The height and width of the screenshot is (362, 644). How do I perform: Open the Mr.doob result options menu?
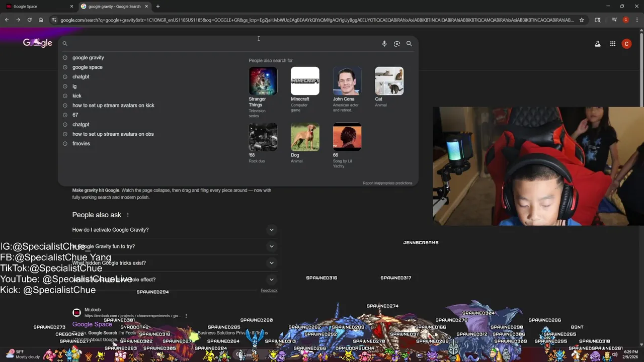[186, 316]
